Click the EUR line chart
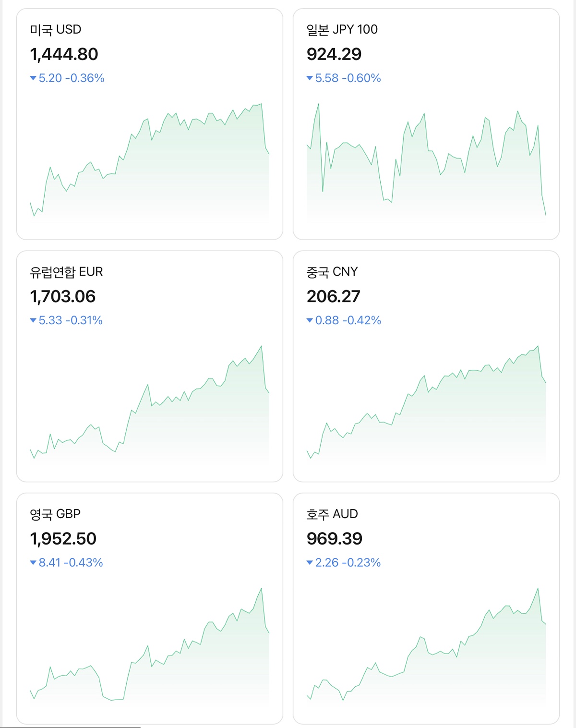The image size is (576, 728). pos(150,406)
